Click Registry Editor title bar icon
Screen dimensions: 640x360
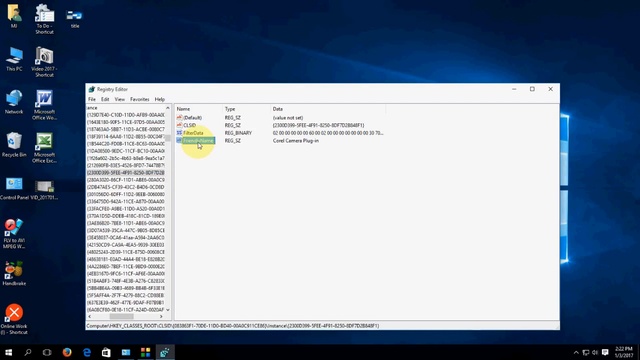point(91,89)
